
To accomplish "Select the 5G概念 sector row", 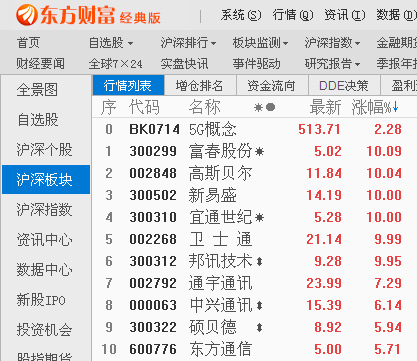I will (254, 129).
